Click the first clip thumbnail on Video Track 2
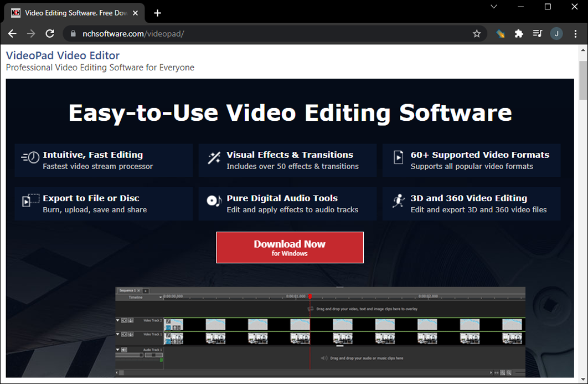The height and width of the screenshot is (384, 588). click(x=174, y=324)
